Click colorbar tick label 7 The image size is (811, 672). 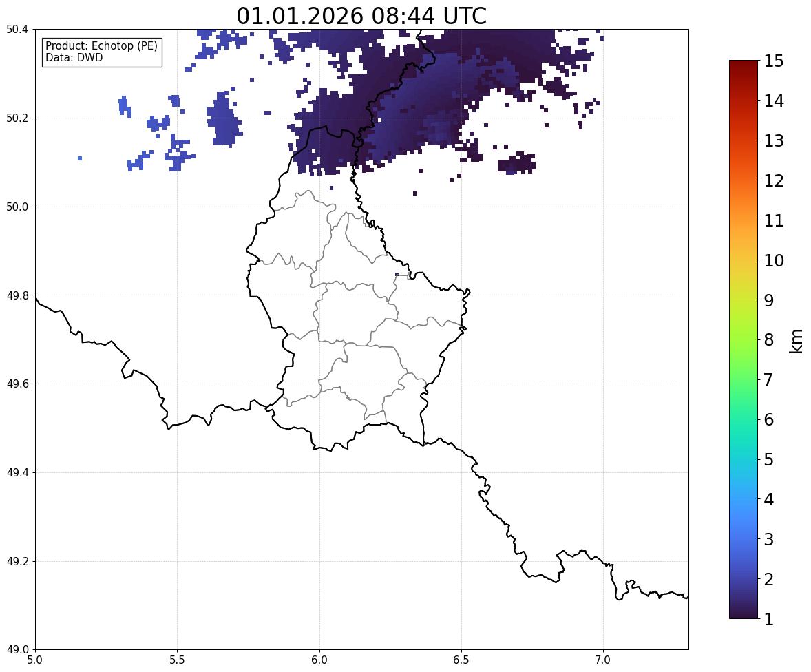pos(769,379)
